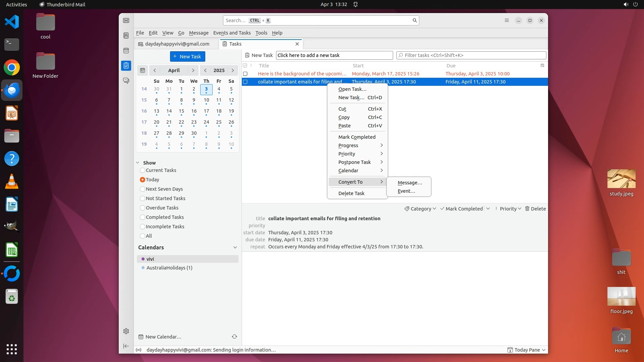Open the Mail space icon
Image resolution: width=644 pixels, height=362 pixels.
click(126, 20)
